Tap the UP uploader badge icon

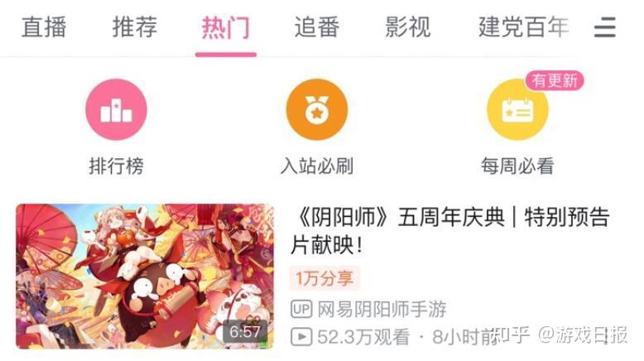301,309
